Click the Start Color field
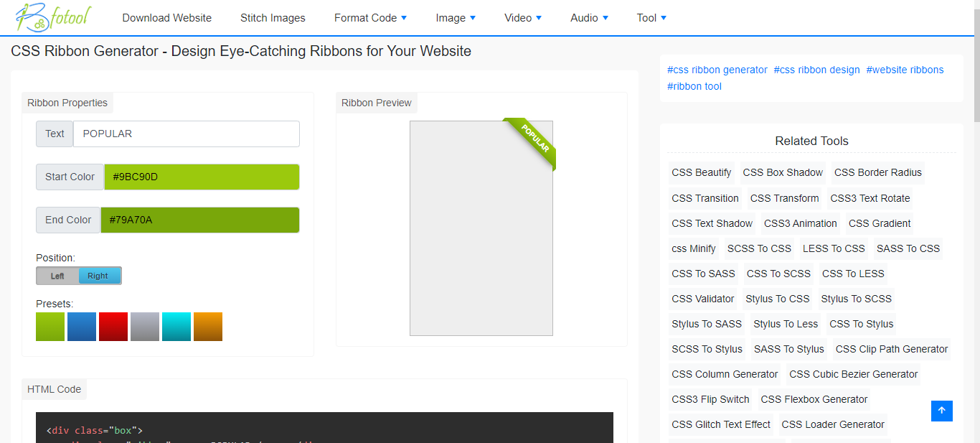 [202, 177]
